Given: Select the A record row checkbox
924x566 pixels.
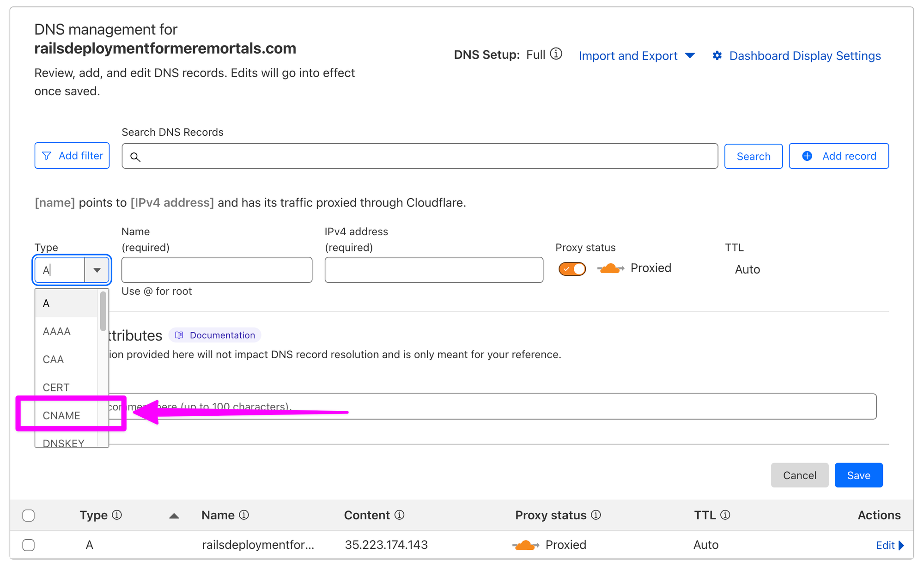Looking at the screenshot, I should (x=29, y=545).
